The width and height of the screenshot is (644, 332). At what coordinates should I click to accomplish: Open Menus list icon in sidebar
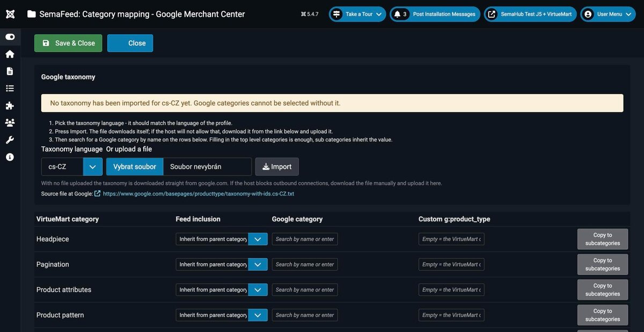(x=10, y=89)
